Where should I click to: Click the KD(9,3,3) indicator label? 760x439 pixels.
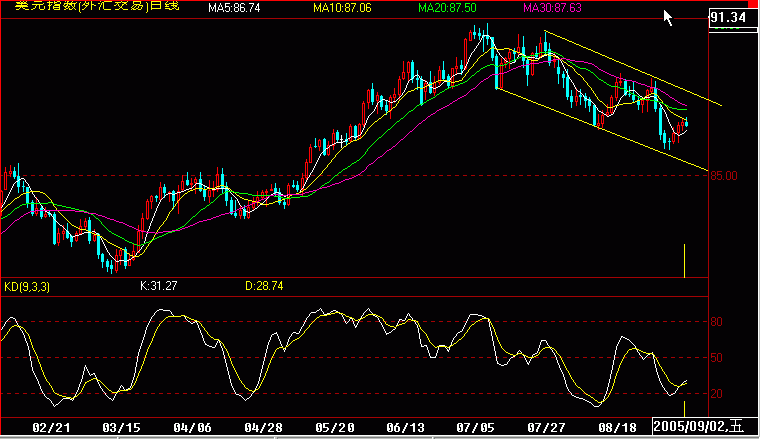[x=27, y=287]
